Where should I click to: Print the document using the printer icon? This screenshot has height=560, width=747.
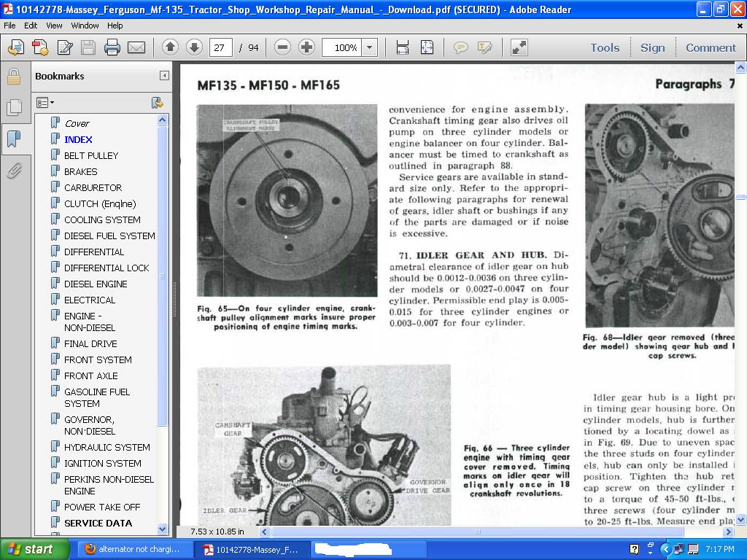click(x=112, y=47)
